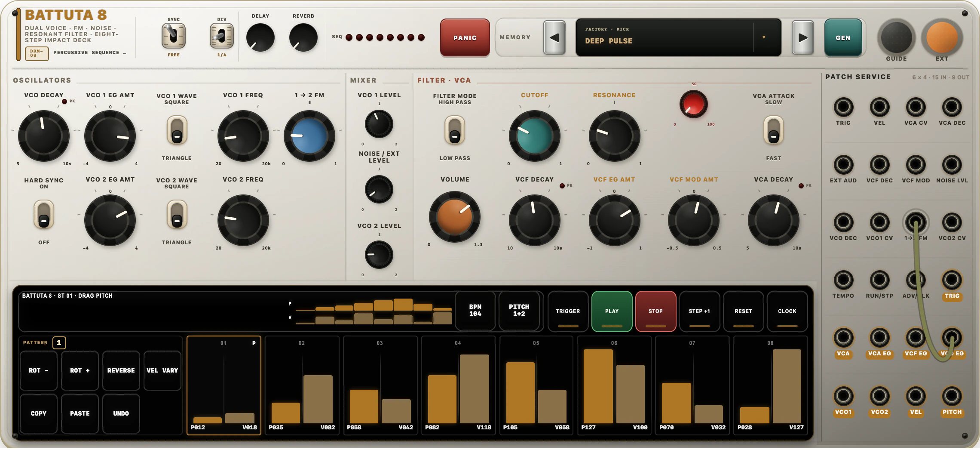
Task: Click the PITCH 1+2 mode selector
Action: [519, 311]
